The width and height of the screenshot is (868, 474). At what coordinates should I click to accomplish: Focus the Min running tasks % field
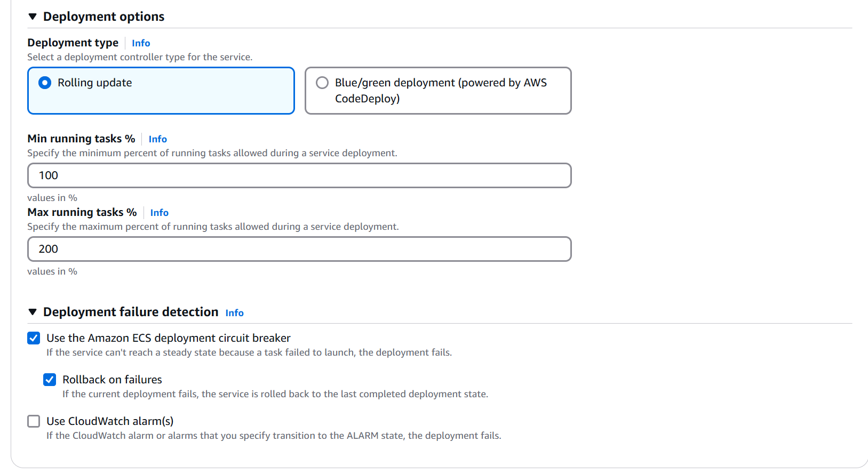tap(299, 175)
